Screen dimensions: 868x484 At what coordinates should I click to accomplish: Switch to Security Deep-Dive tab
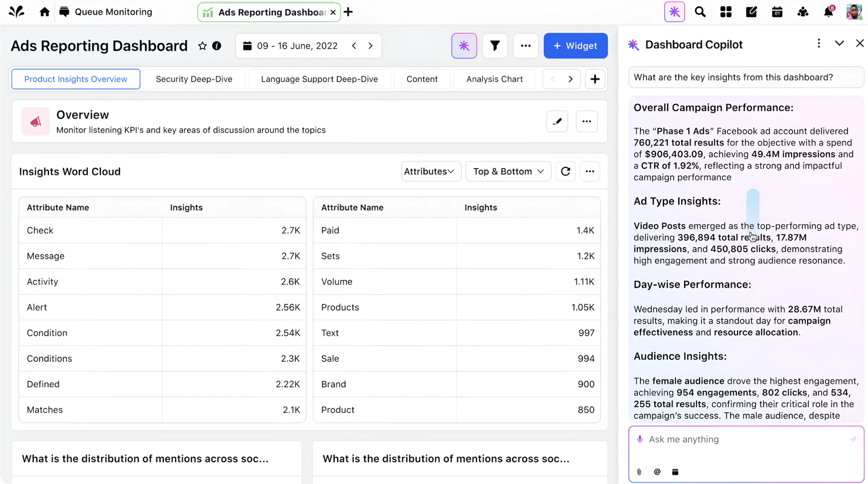[194, 79]
